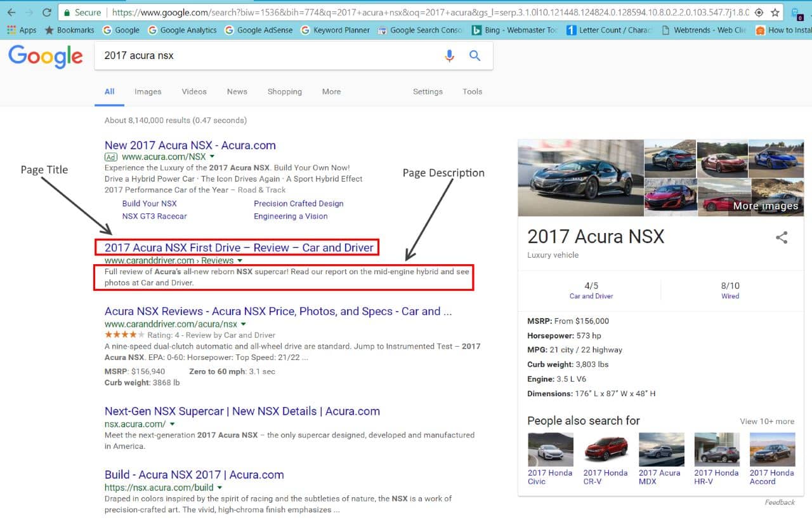The image size is (812, 520).
Task: Open 2017 Honda HR-V related search
Action: [717, 459]
